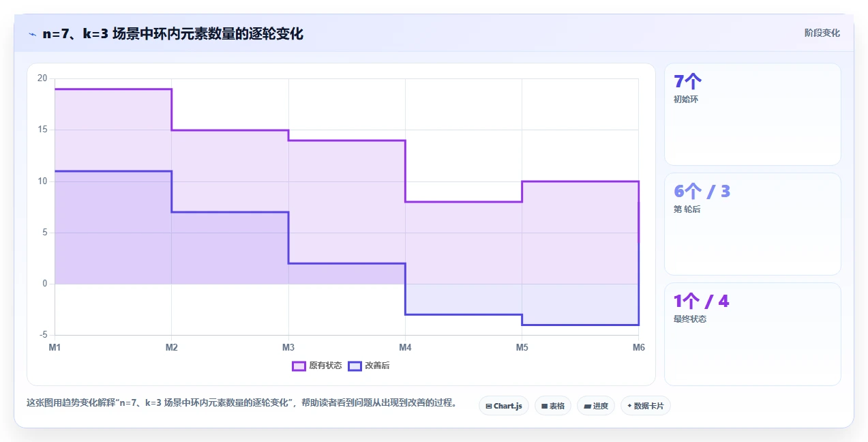Click the blue 改善后 legend swatch
This screenshot has height=442, width=868.
coord(355,366)
